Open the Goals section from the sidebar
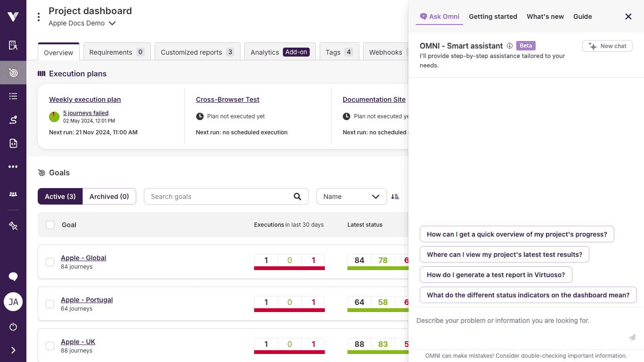 (x=13, y=73)
